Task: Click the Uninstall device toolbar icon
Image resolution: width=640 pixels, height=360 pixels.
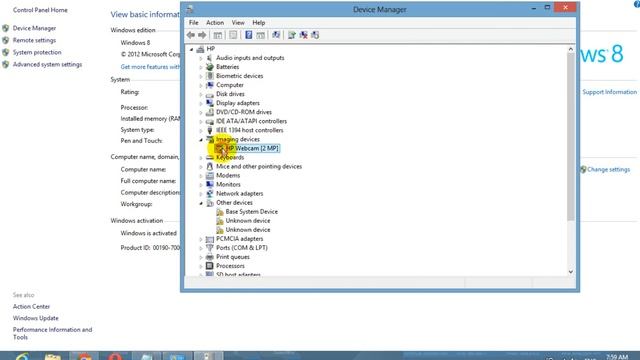Action: click(x=304, y=35)
